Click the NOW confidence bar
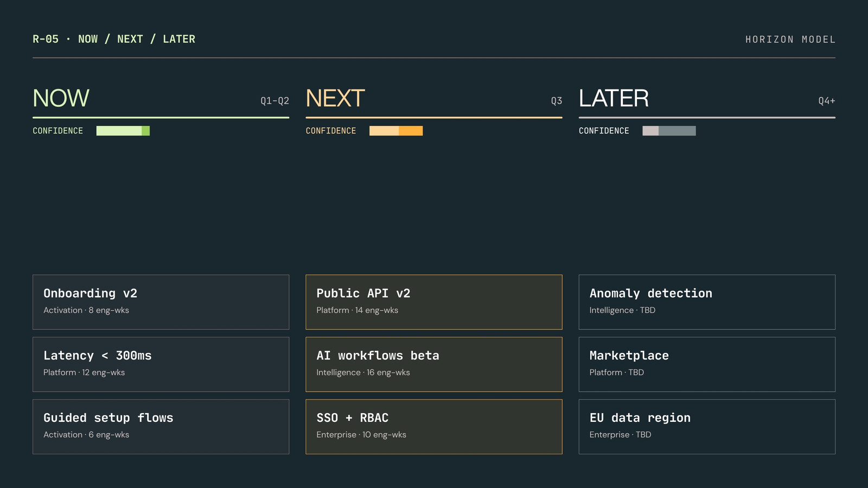This screenshot has width=868, height=488. (x=123, y=131)
